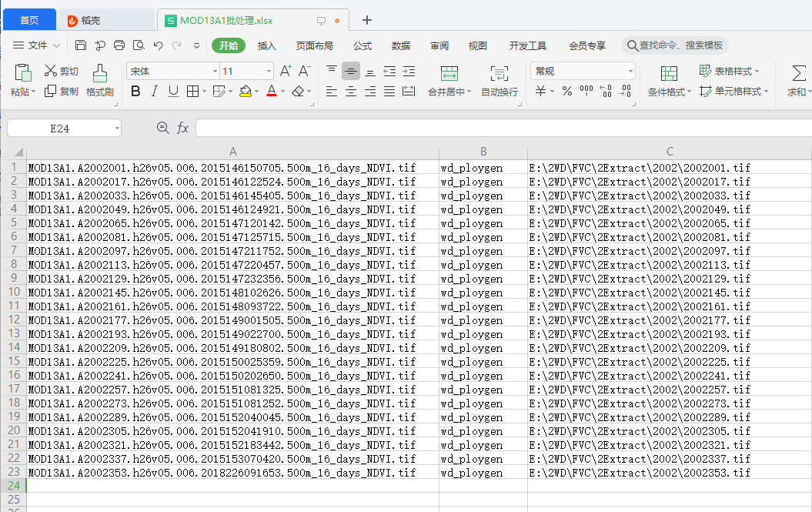Decrease font size with A- icon

305,71
